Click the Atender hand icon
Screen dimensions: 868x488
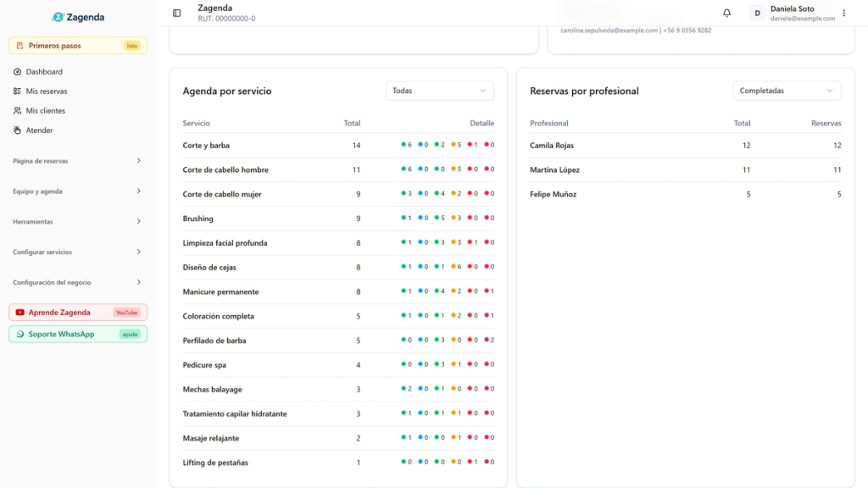(x=17, y=130)
